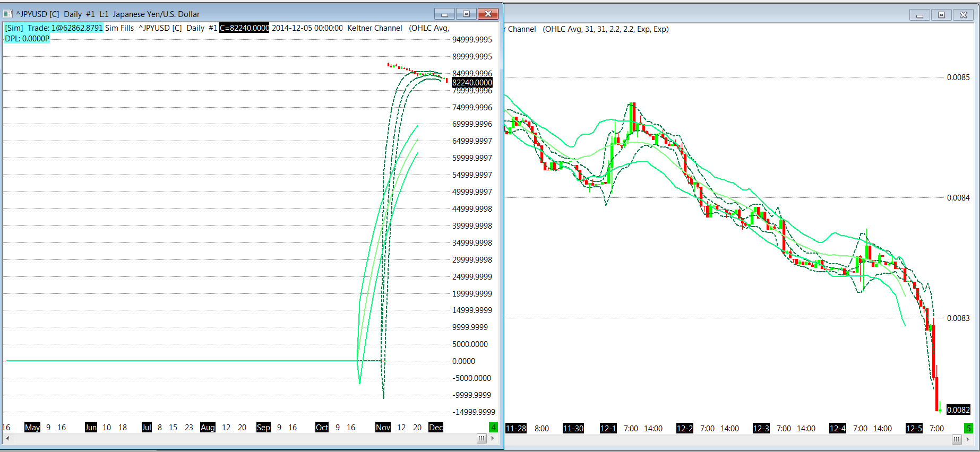The height and width of the screenshot is (452, 980).
Task: Click the Jul month marker on the time axis
Action: pyautogui.click(x=147, y=428)
